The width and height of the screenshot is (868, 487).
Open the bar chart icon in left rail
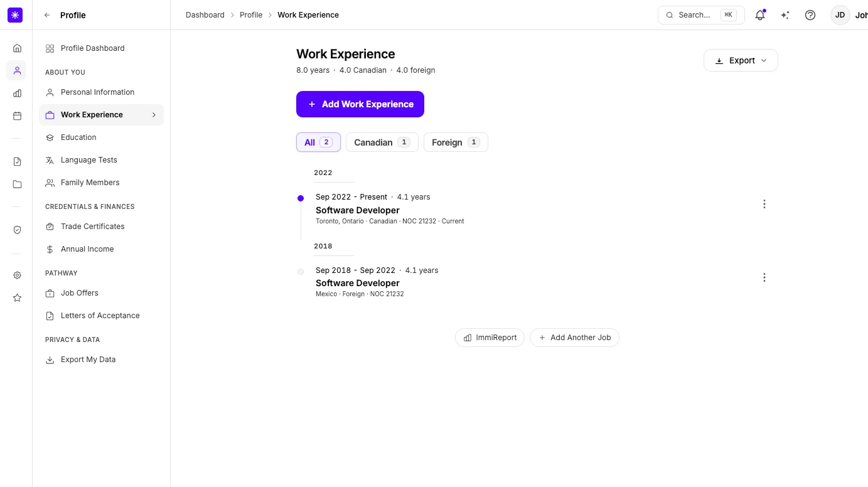(17, 94)
